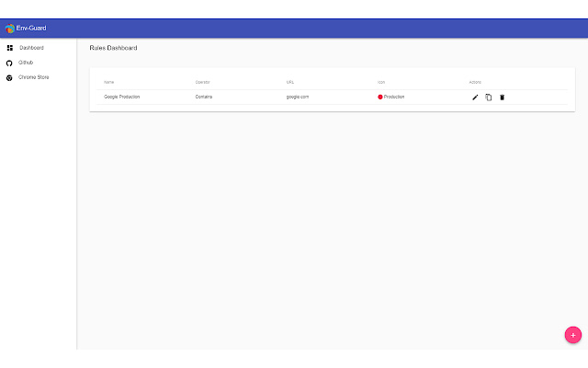588x368 pixels.
Task: Click the Env-Guard title text
Action: 31,29
